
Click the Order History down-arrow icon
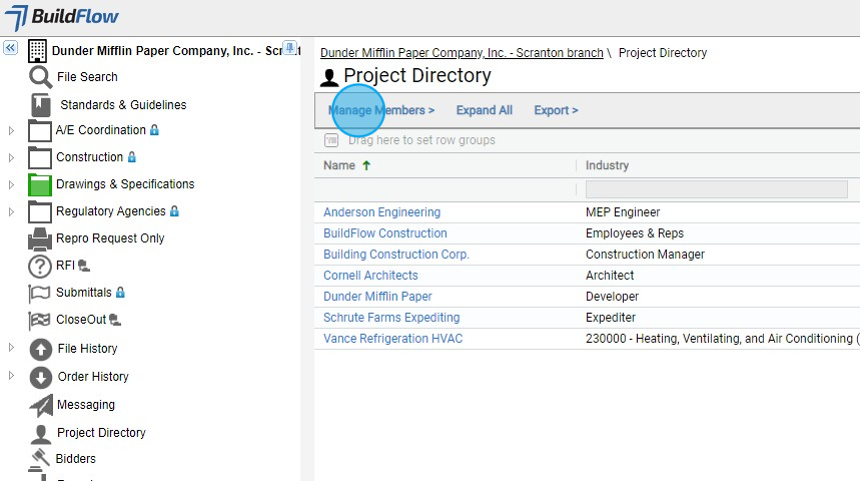pos(41,377)
